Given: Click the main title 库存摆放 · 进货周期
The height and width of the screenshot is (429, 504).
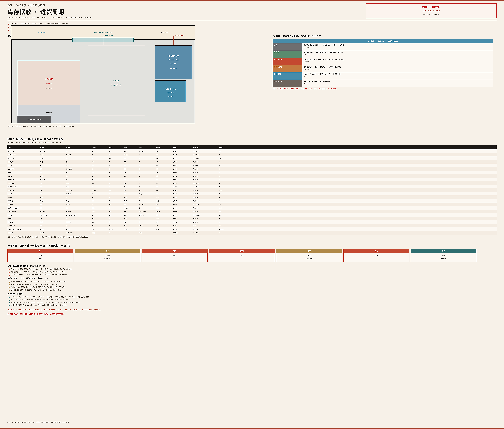Looking at the screenshot, I should (x=36, y=12).
